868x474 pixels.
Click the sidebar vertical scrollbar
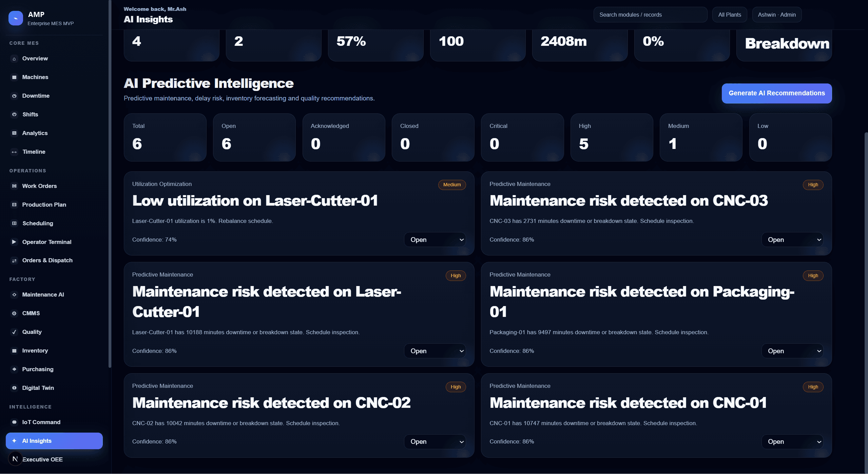click(110, 184)
